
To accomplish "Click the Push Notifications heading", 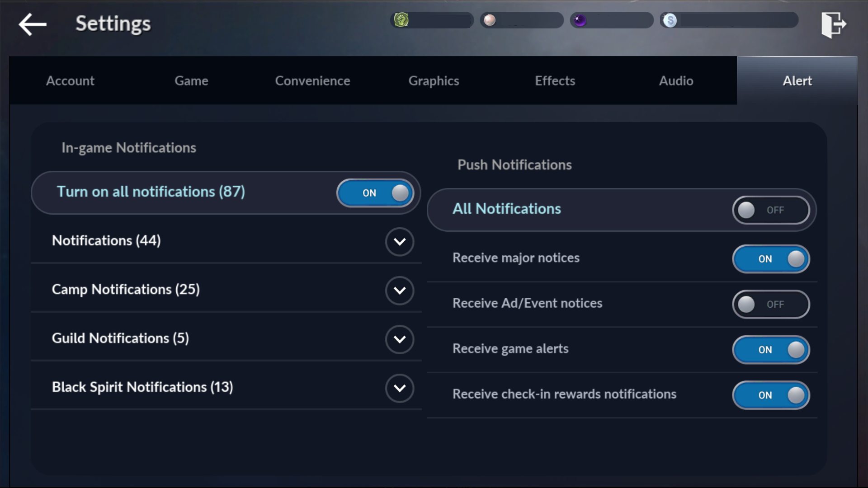I will click(514, 165).
